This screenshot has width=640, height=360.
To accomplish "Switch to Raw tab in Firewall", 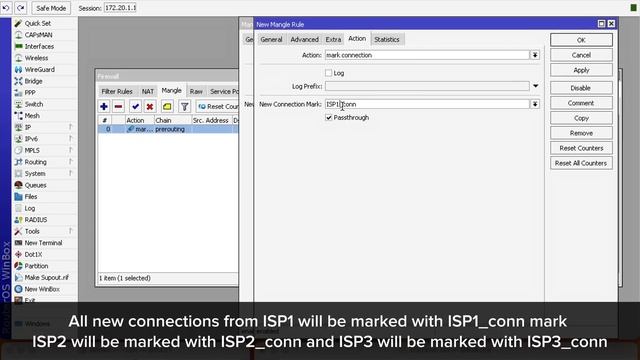I will (x=196, y=91).
